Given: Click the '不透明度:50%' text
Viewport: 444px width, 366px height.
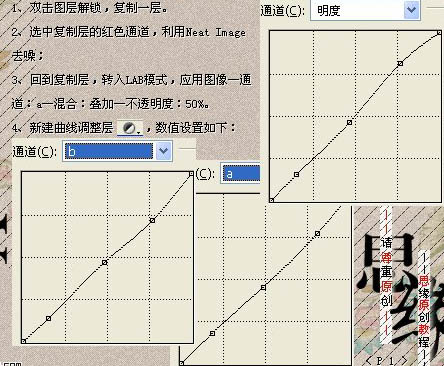Looking at the screenshot, I should pyautogui.click(x=167, y=104).
